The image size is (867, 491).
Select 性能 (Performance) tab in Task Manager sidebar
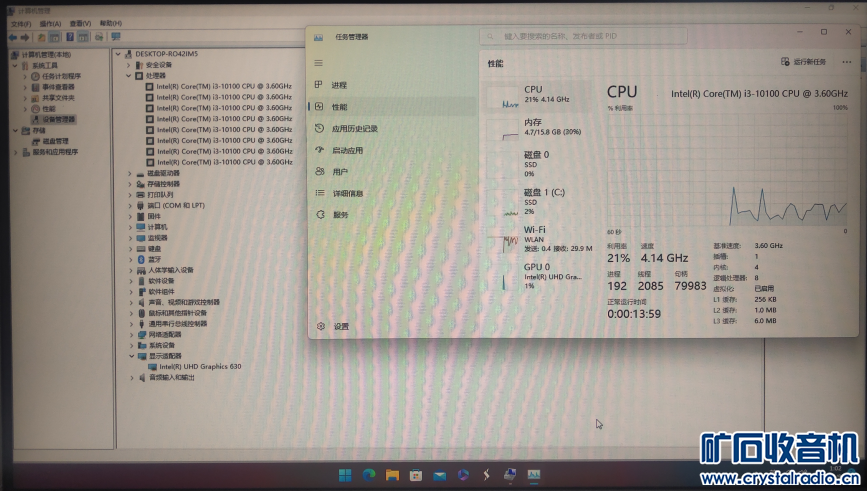click(391, 107)
